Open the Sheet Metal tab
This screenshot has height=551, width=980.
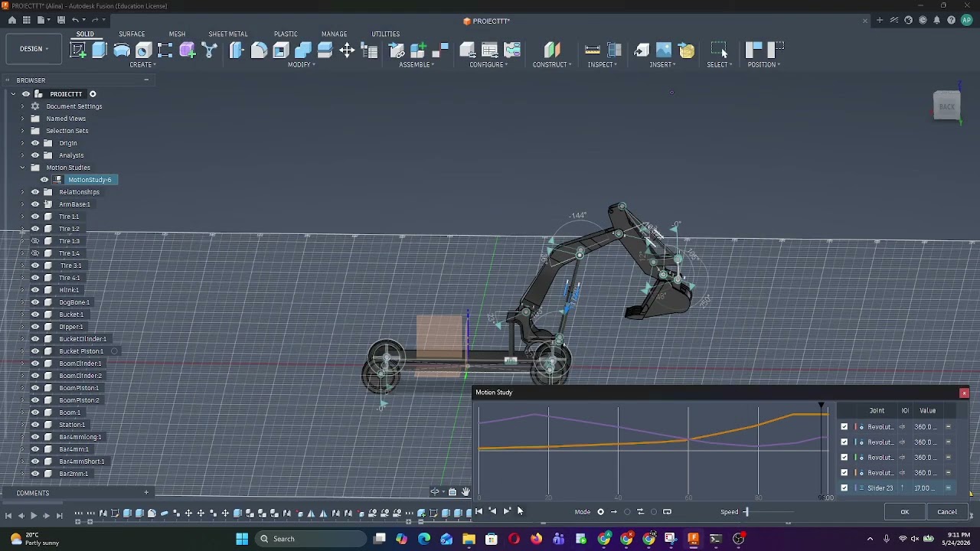coord(228,34)
